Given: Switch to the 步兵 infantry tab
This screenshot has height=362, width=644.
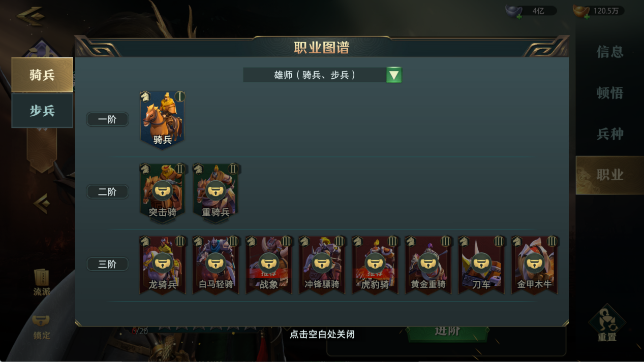Looking at the screenshot, I should [x=42, y=111].
